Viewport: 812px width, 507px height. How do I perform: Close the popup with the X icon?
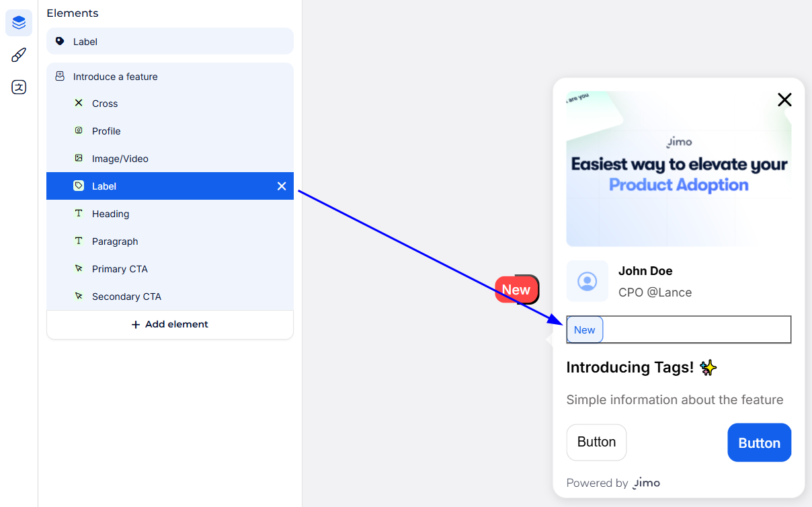pos(784,100)
